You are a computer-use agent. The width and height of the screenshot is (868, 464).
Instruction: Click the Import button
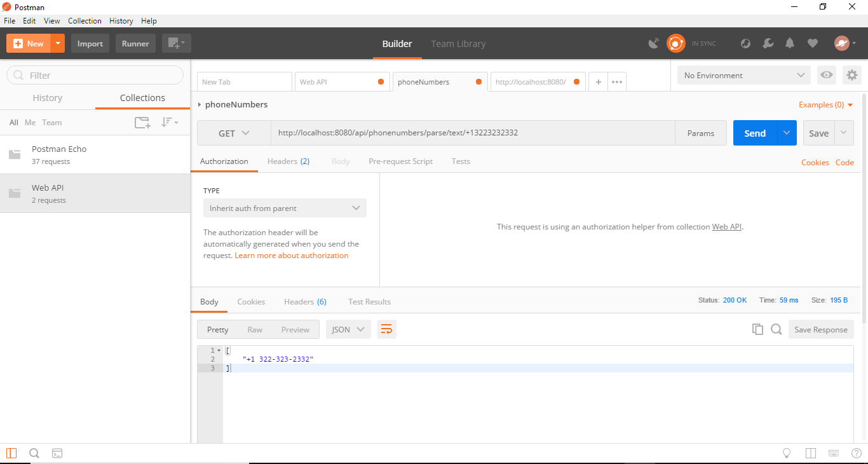tap(90, 43)
